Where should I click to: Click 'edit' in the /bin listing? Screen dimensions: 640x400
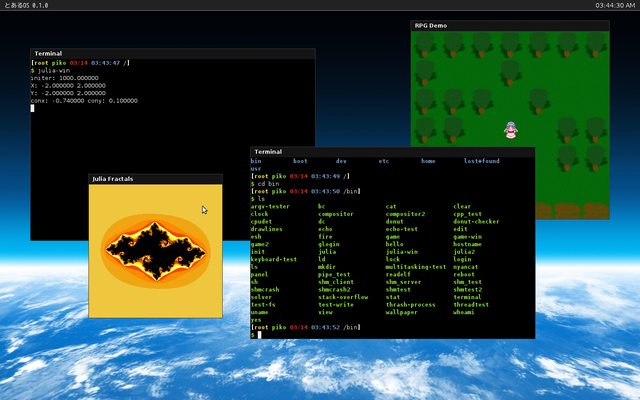(x=460, y=229)
